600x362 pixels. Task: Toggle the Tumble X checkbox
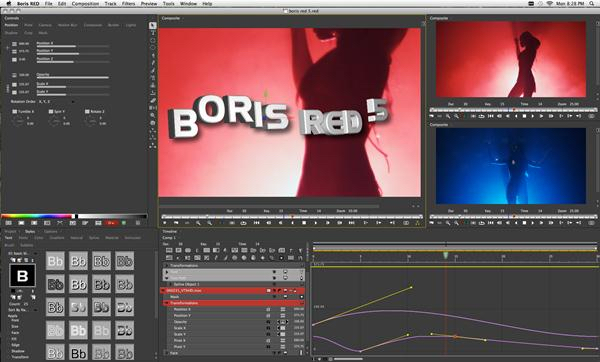pos(15,111)
